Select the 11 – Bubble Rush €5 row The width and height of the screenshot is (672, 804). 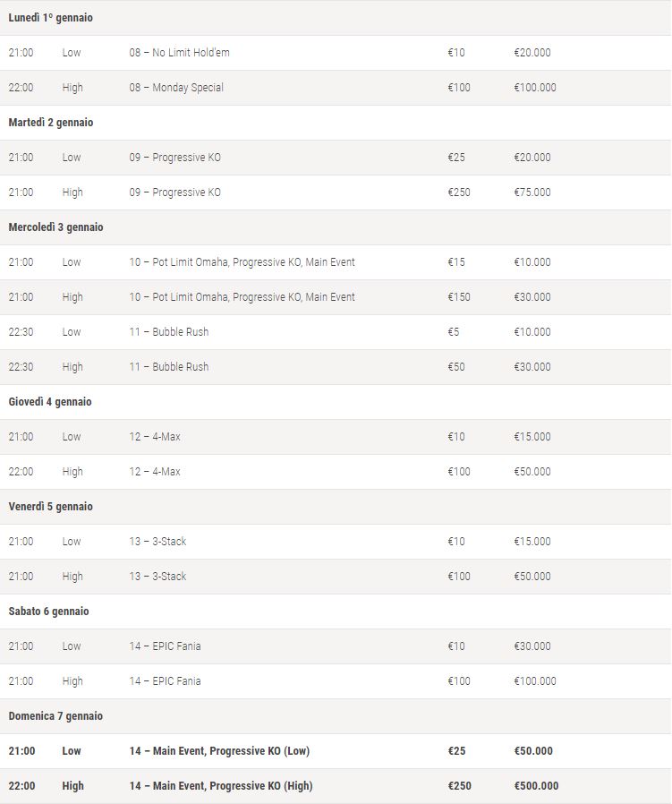[336, 332]
